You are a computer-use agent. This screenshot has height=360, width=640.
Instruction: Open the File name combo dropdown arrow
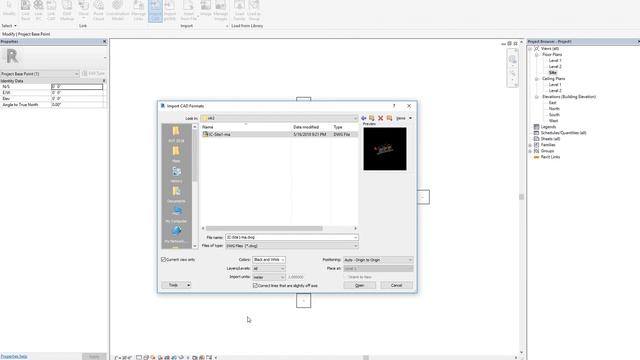coord(355,237)
